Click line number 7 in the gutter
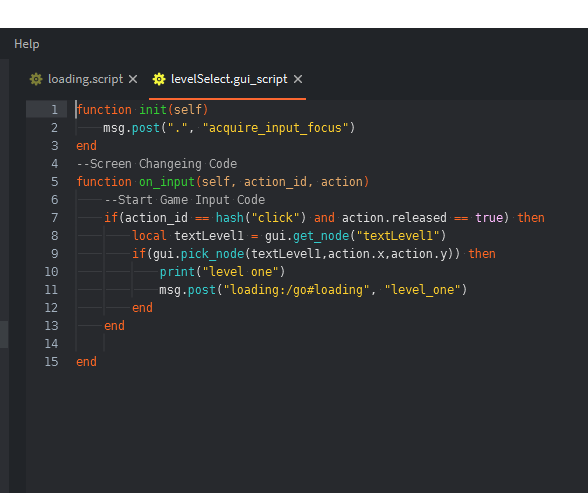 click(55, 217)
